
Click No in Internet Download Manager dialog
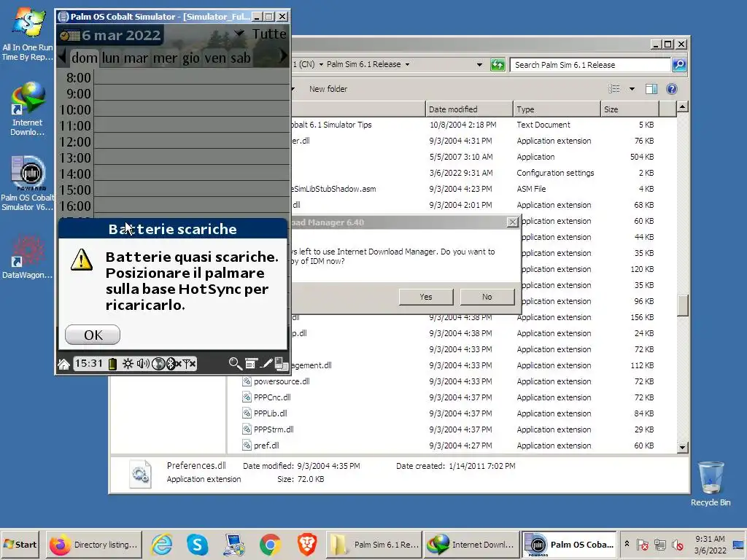pyautogui.click(x=487, y=297)
